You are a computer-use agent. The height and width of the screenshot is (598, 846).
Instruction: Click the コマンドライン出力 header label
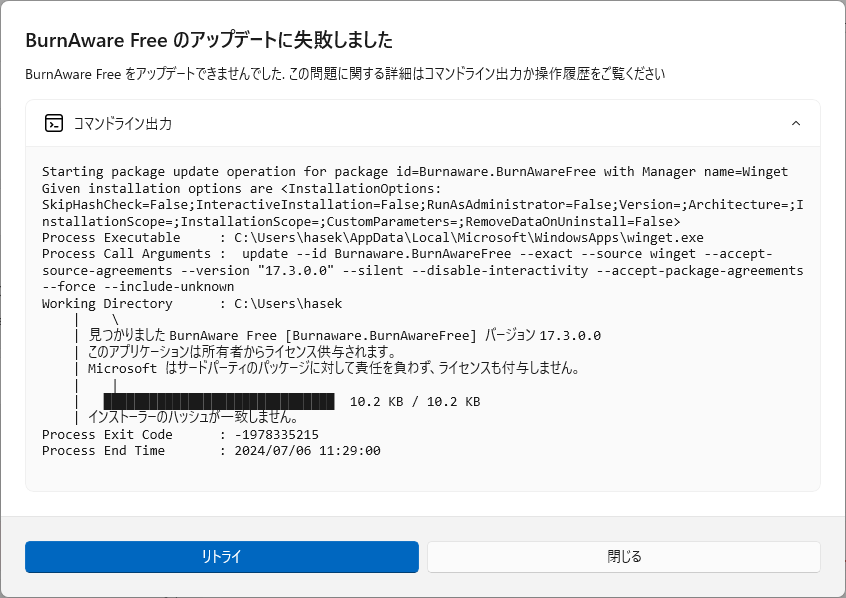pyautogui.click(x=123, y=124)
